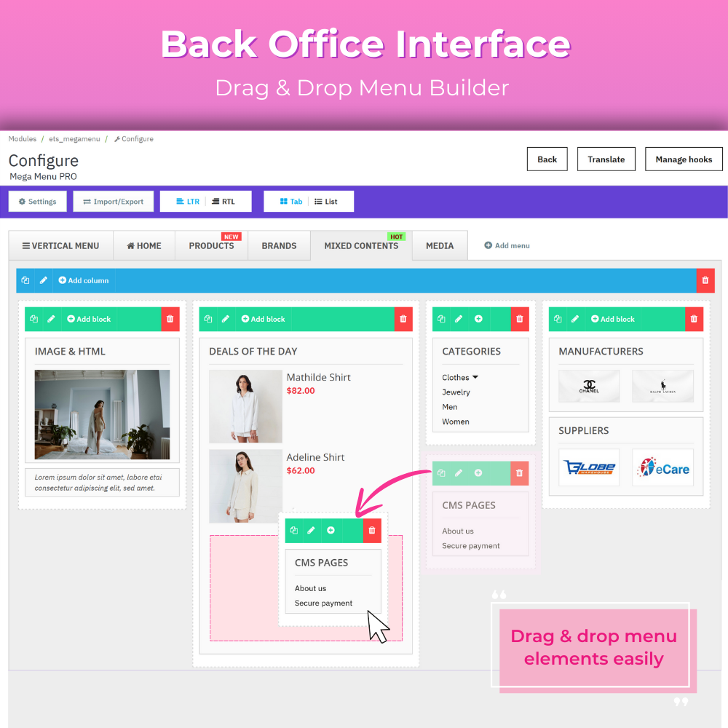
Task: Click the Translate button
Action: click(606, 159)
